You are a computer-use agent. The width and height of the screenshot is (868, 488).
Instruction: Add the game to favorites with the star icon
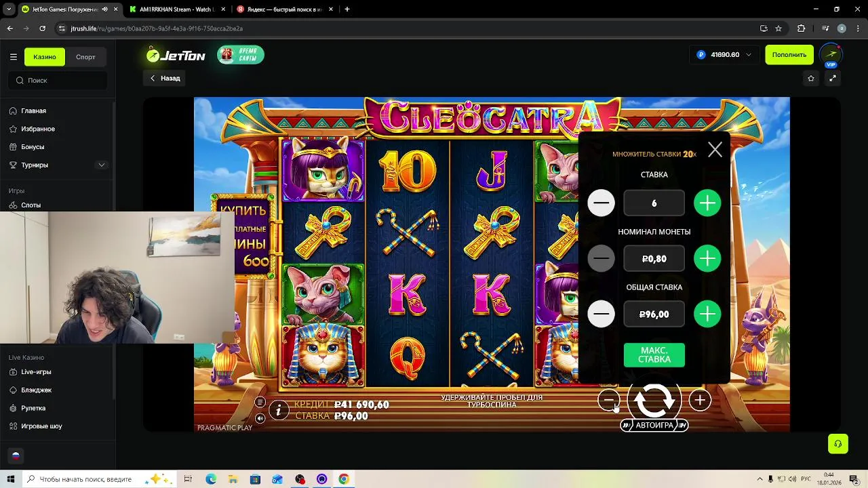(x=811, y=79)
